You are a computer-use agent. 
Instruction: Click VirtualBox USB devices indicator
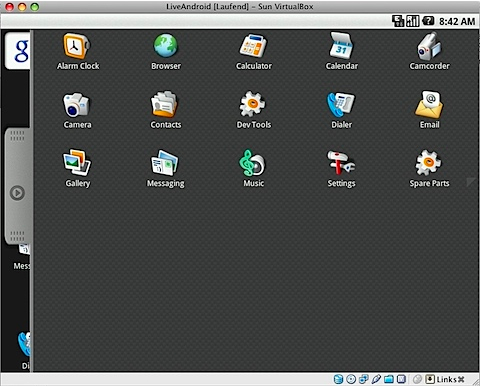(x=376, y=379)
